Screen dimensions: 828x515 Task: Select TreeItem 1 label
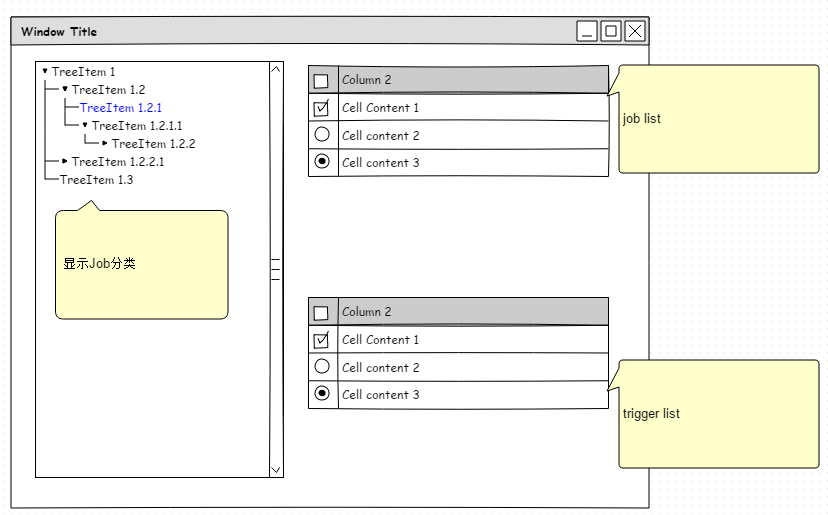(x=83, y=71)
